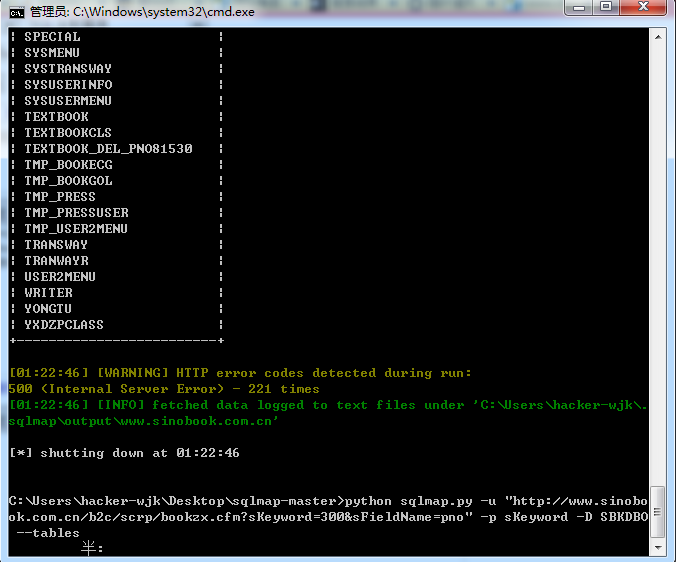Viewport: 676px width, 562px height.
Task: Click the TRANSWAY table name
Action: tap(56, 244)
